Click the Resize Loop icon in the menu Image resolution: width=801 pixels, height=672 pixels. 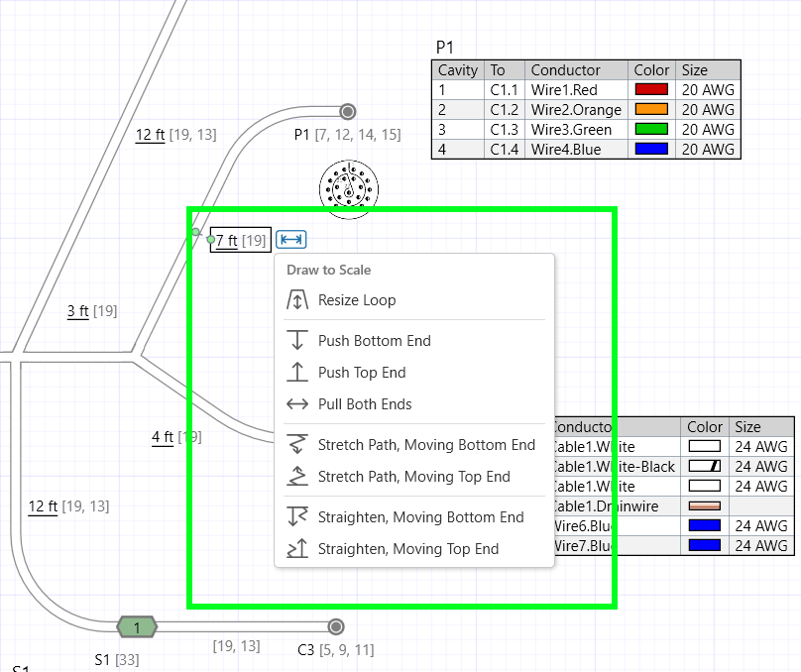(297, 299)
